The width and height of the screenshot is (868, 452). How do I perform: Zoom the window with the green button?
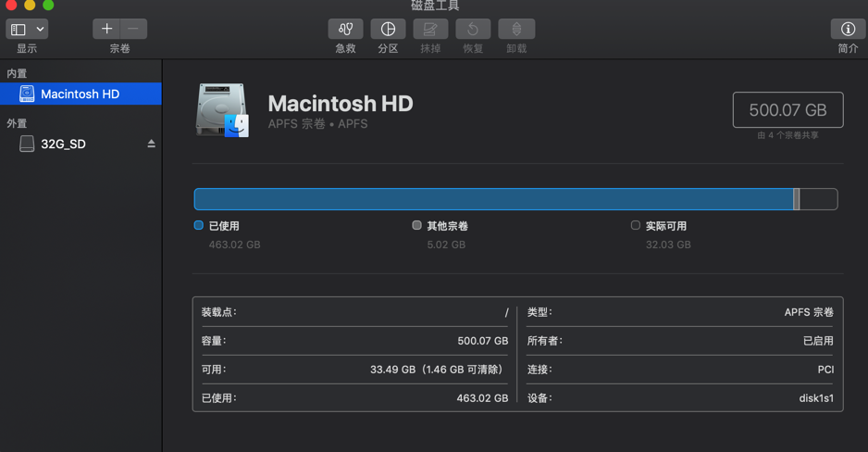point(48,5)
